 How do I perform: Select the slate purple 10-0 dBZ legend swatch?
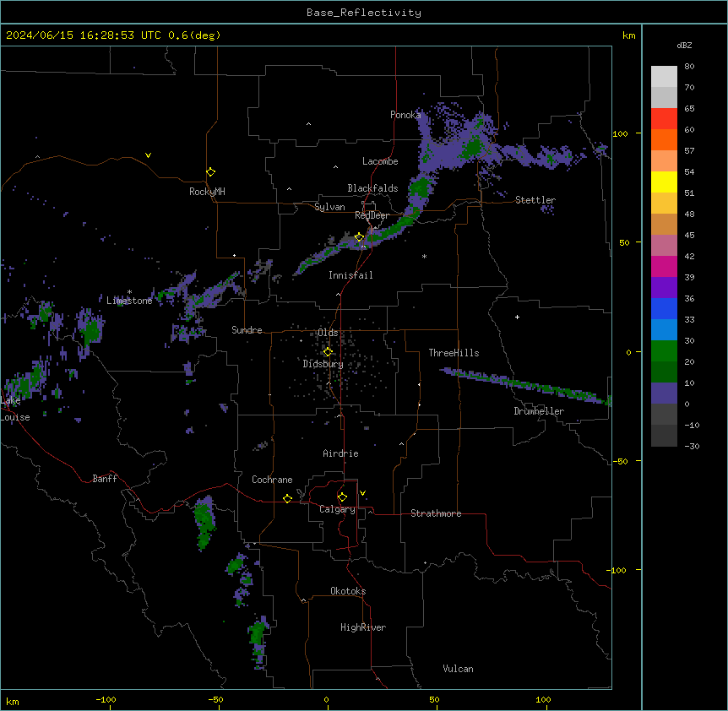(x=664, y=393)
